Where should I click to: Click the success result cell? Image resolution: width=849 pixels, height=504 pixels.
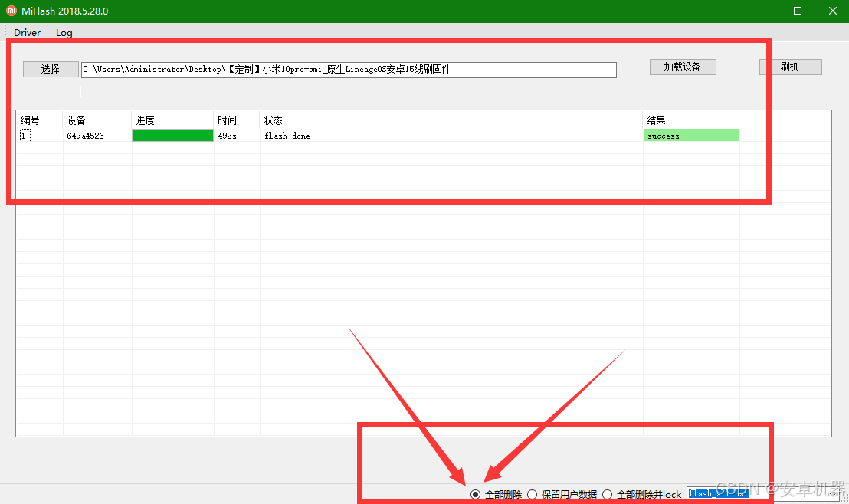point(691,136)
